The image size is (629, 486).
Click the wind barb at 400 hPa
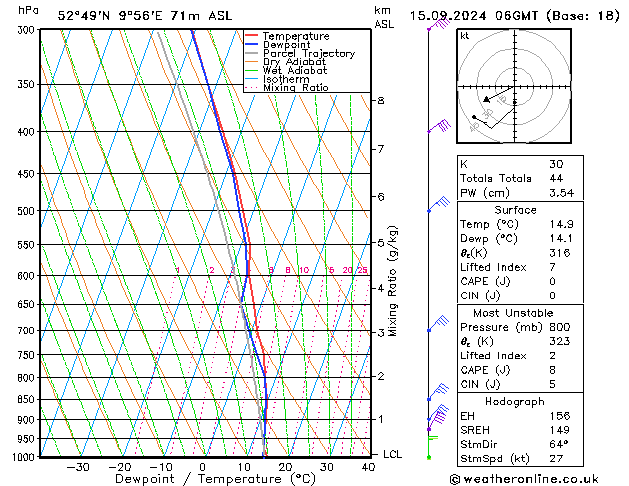pyautogui.click(x=438, y=126)
